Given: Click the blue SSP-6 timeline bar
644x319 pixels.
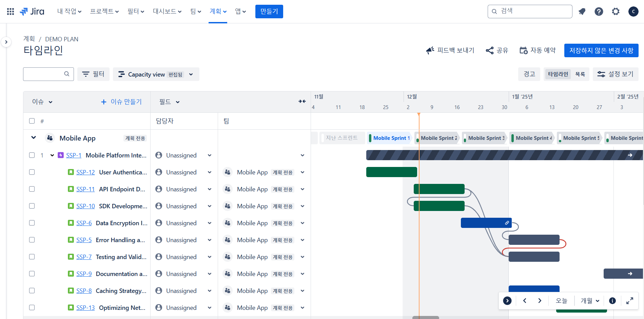Looking at the screenshot, I should pyautogui.click(x=482, y=223).
